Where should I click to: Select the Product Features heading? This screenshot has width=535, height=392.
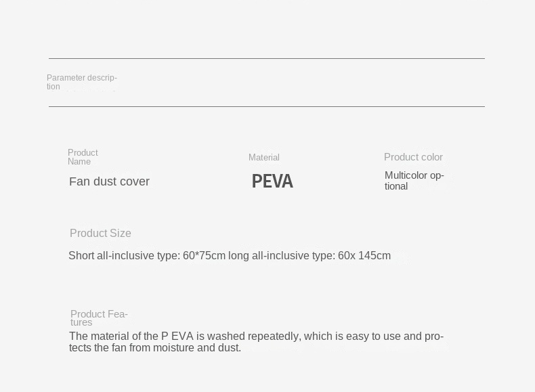pyautogui.click(x=99, y=318)
